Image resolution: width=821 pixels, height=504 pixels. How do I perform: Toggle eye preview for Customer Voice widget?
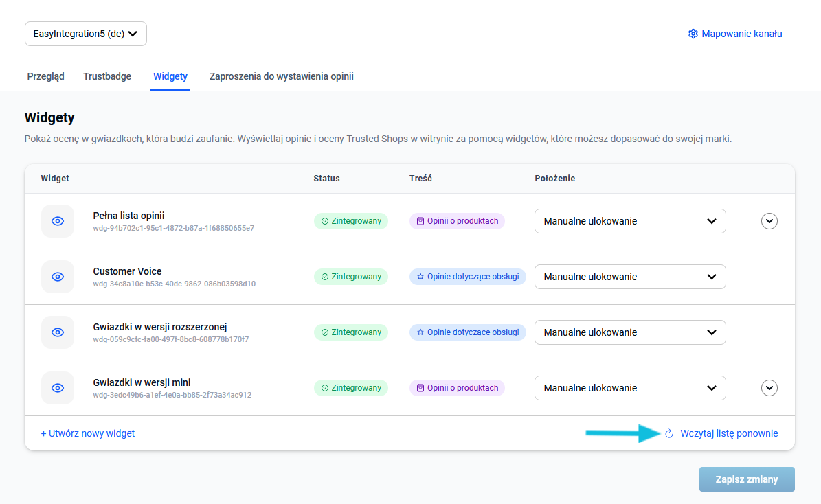coord(58,277)
